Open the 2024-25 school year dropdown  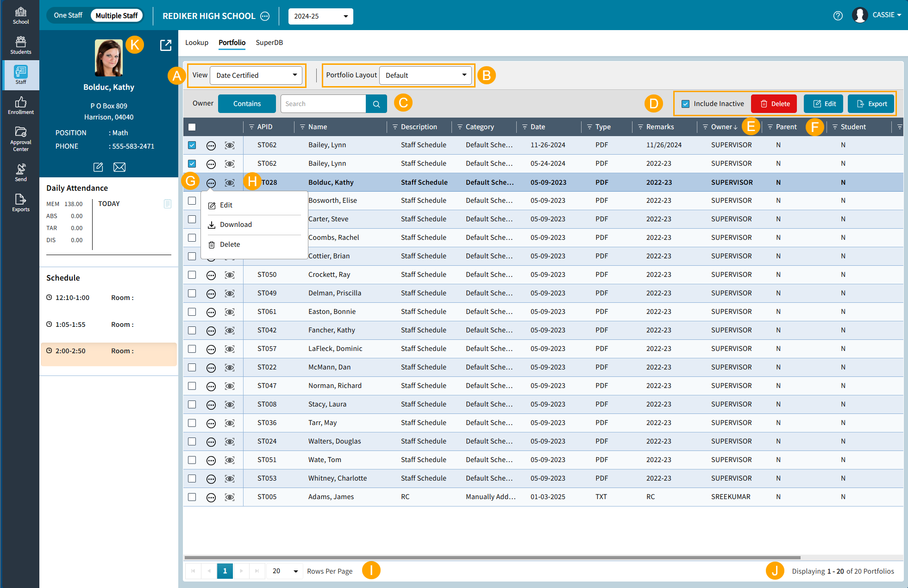point(320,16)
